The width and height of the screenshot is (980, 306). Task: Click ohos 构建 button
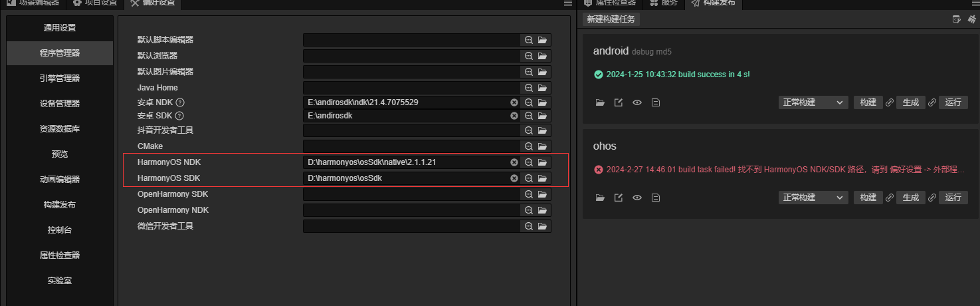tap(868, 198)
